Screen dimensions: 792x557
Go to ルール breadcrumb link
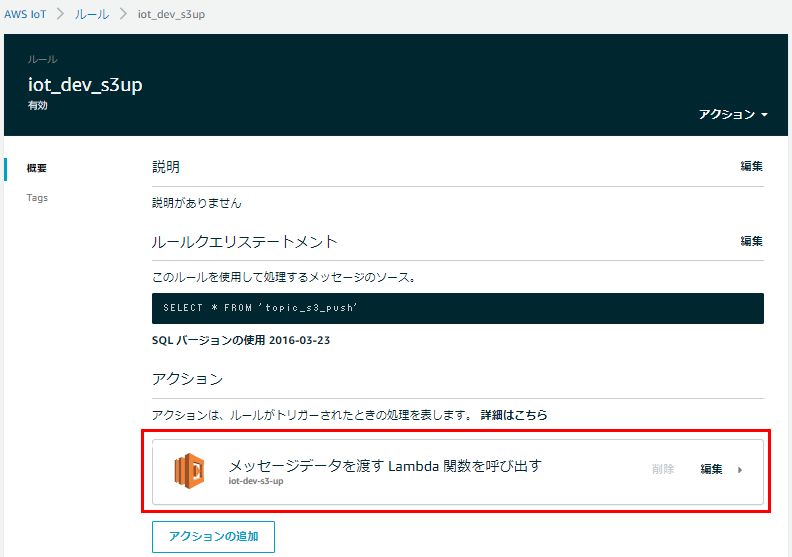click(92, 14)
